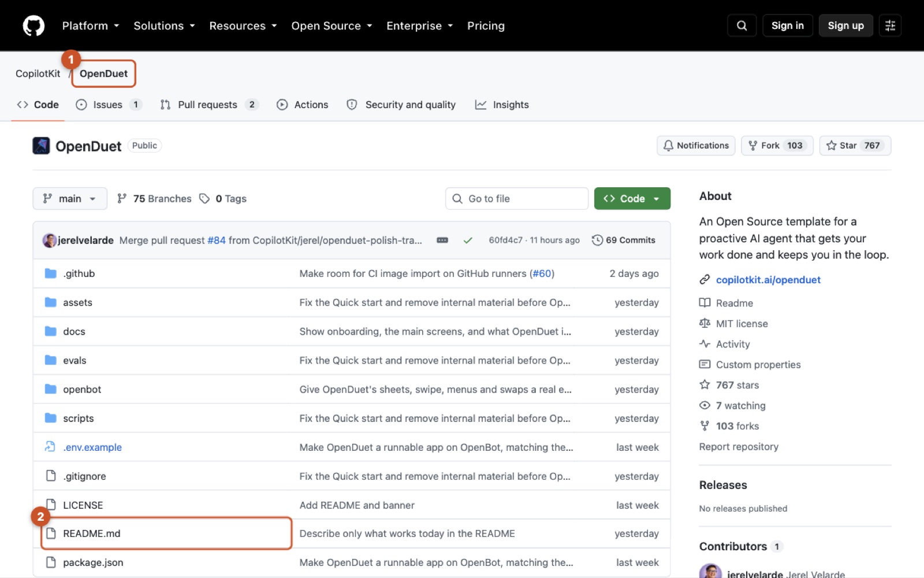The height and width of the screenshot is (578, 924).
Task: Open the main branch selector dropdown
Action: [70, 198]
